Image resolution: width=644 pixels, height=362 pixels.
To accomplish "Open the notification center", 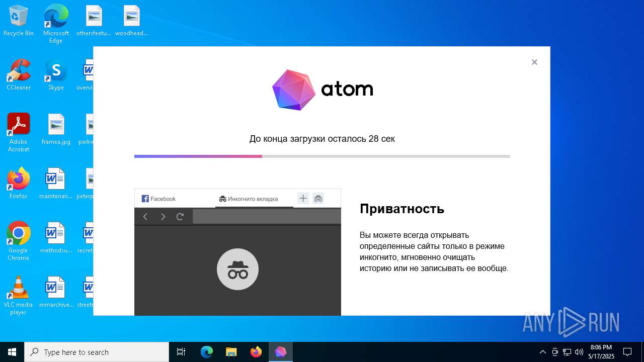I will [627, 352].
